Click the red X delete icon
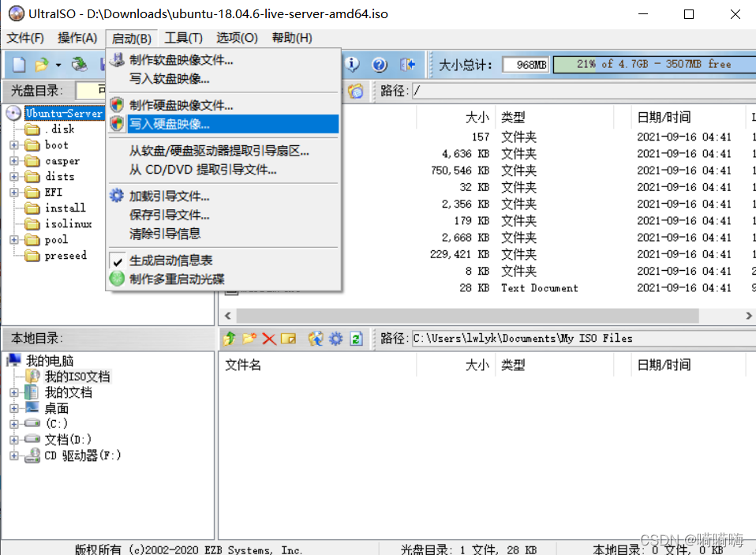 pos(269,339)
